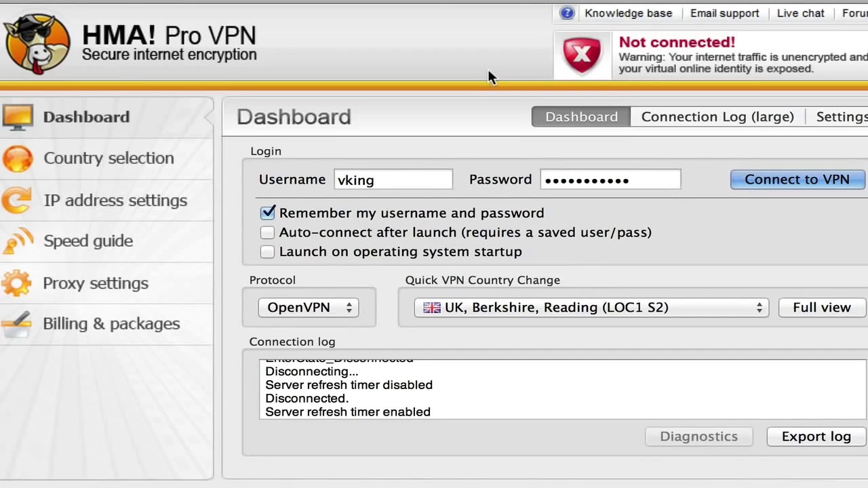This screenshot has height=488, width=868.
Task: Click the IP address settings refresh icon
Action: point(16,201)
